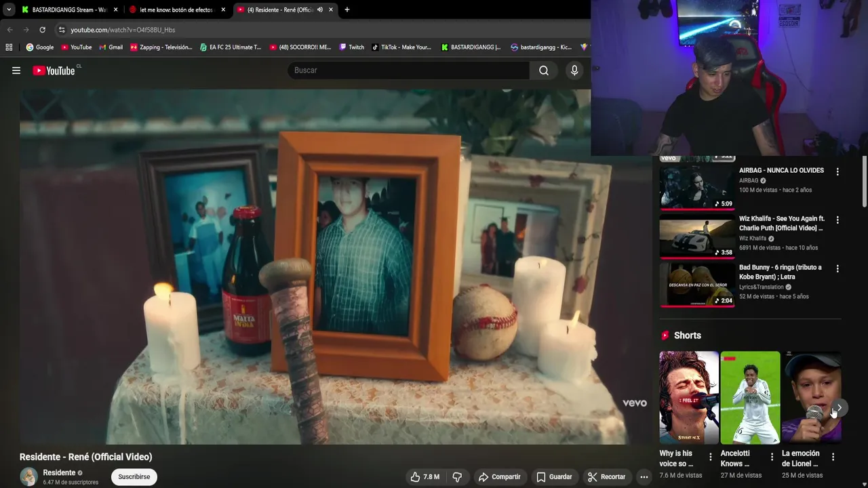Viewport: 868px width, 488px height.
Task: Open bastardigangg - Kick bookmark
Action: (x=541, y=47)
